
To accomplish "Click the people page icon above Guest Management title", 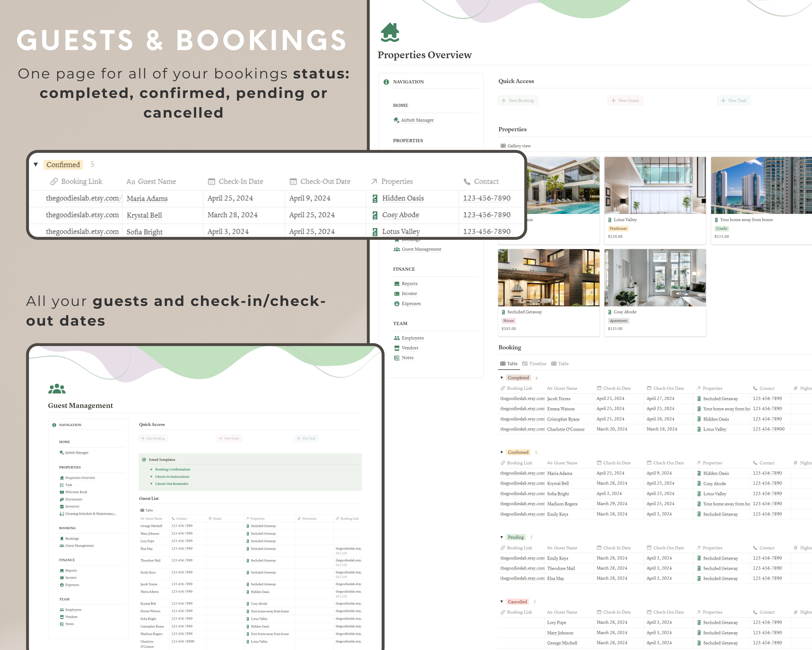I will [57, 388].
